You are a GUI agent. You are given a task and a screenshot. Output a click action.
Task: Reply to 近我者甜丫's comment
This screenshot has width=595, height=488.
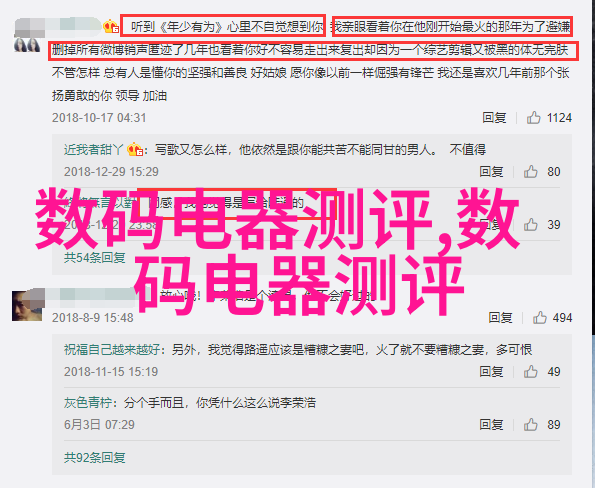(491, 172)
